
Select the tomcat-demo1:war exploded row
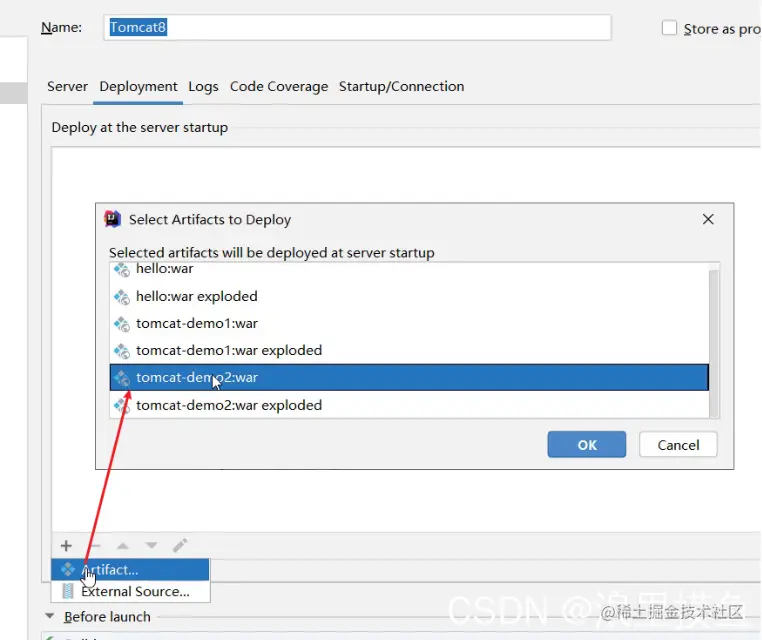[x=409, y=350]
